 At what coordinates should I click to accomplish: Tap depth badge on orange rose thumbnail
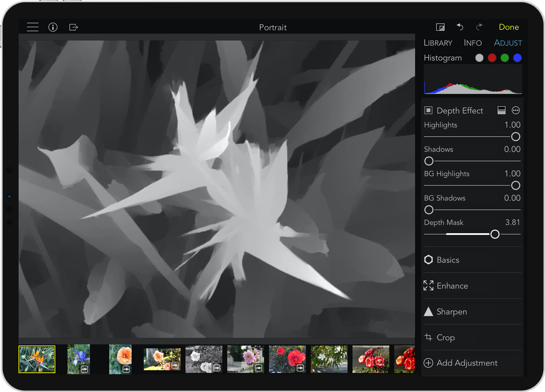coord(126,369)
